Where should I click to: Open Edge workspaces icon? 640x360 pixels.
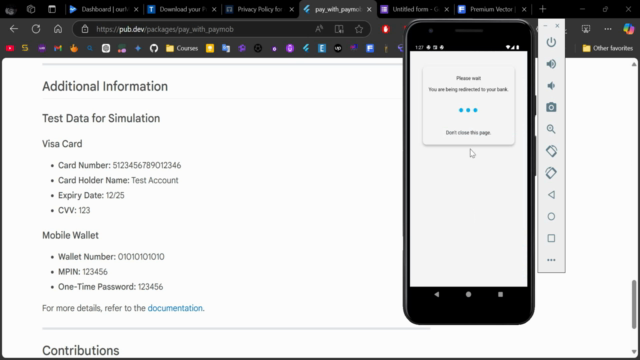click(31, 9)
